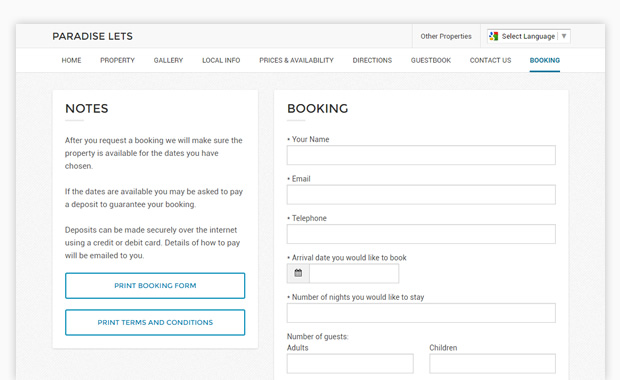Expand the Select Language dropdown arrow

(x=564, y=36)
